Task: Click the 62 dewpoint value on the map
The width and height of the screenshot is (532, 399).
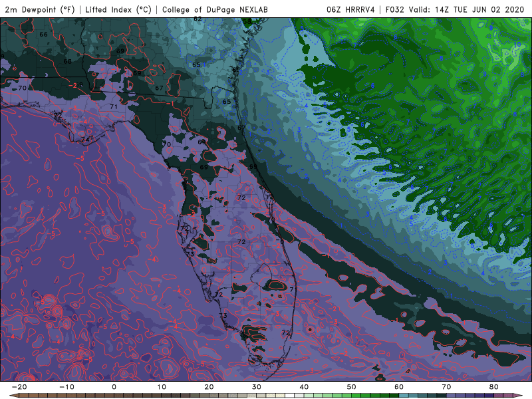Action: point(198,19)
